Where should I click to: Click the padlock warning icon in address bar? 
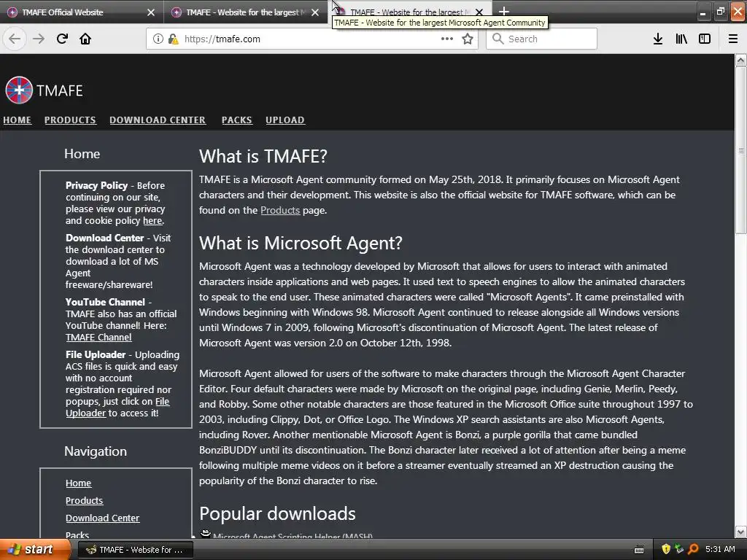(x=173, y=39)
